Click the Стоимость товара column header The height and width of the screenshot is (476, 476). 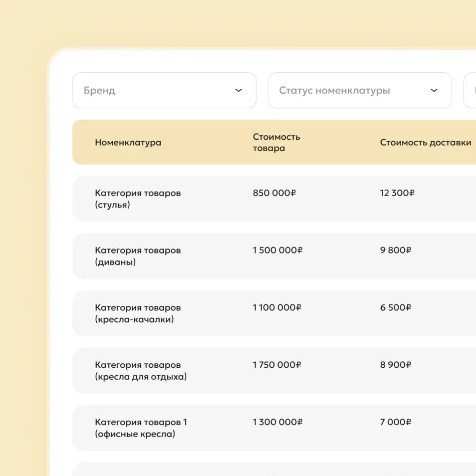276,142
